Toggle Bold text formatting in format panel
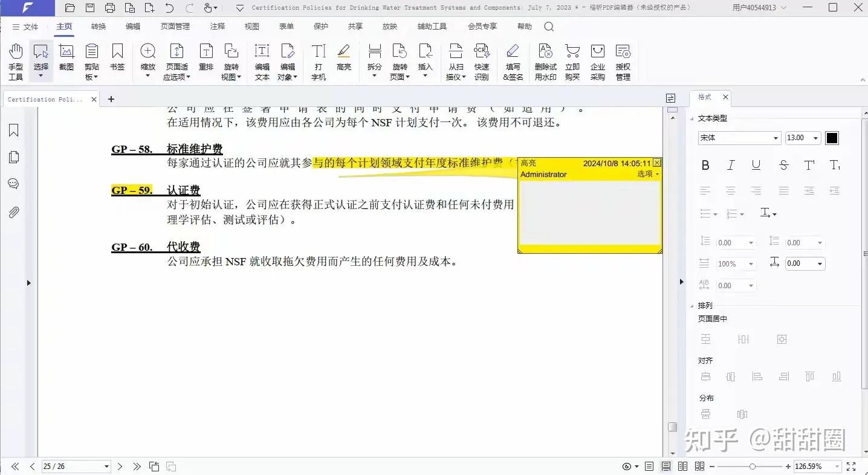The width and height of the screenshot is (868, 475). 705,165
